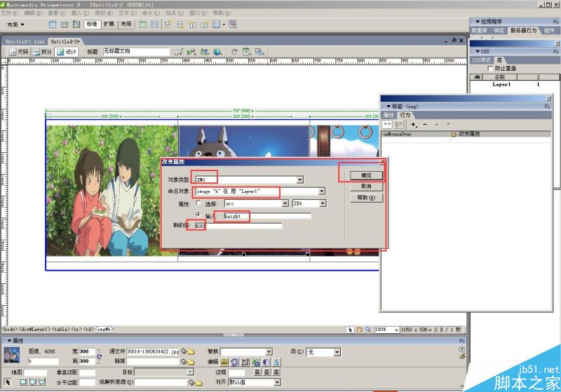Toggle the 布局 Layout mode button
The width and height of the screenshot is (561, 392).
click(x=126, y=25)
